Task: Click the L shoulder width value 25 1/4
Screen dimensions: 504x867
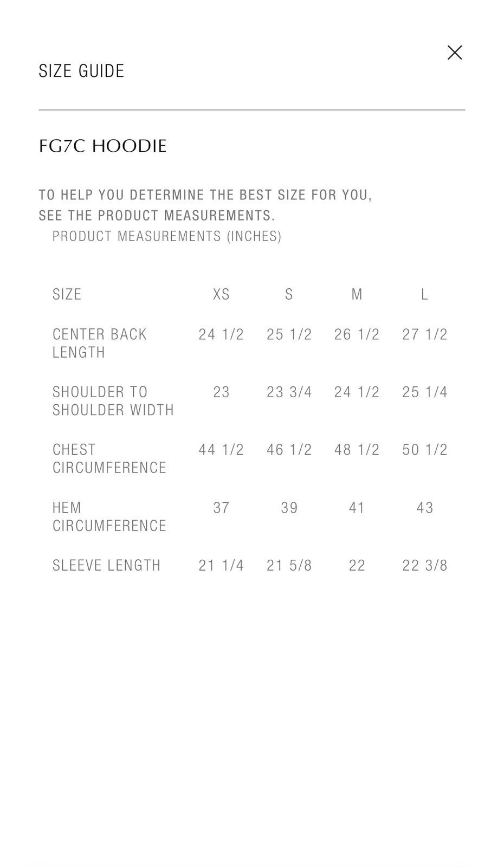Action: point(425,392)
